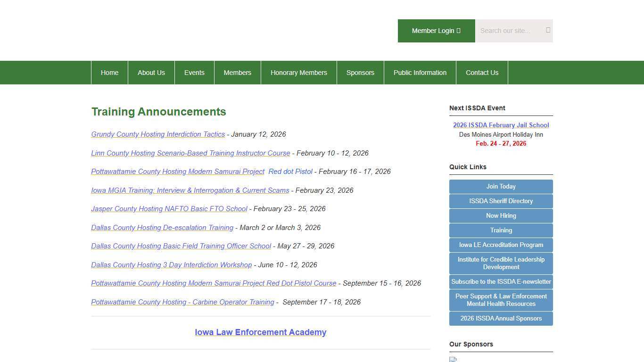
Task: Open the Home menu item
Action: tap(109, 73)
